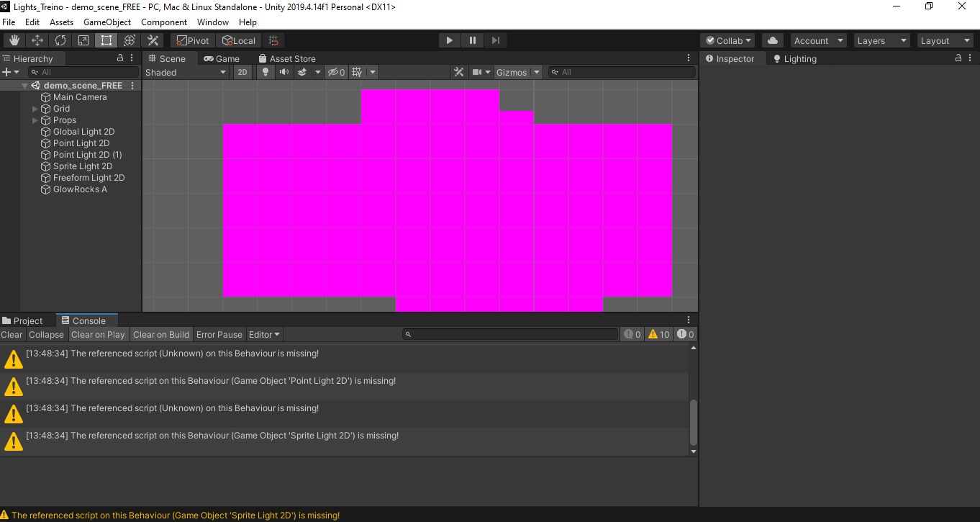
Task: Open the Layers dropdown
Action: (881, 41)
